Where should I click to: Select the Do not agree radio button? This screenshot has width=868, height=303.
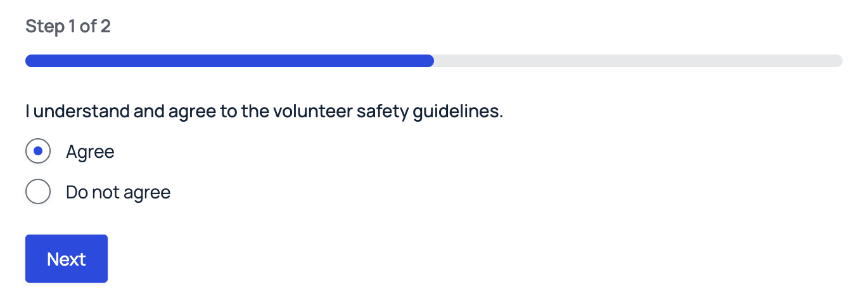pyautogui.click(x=38, y=191)
